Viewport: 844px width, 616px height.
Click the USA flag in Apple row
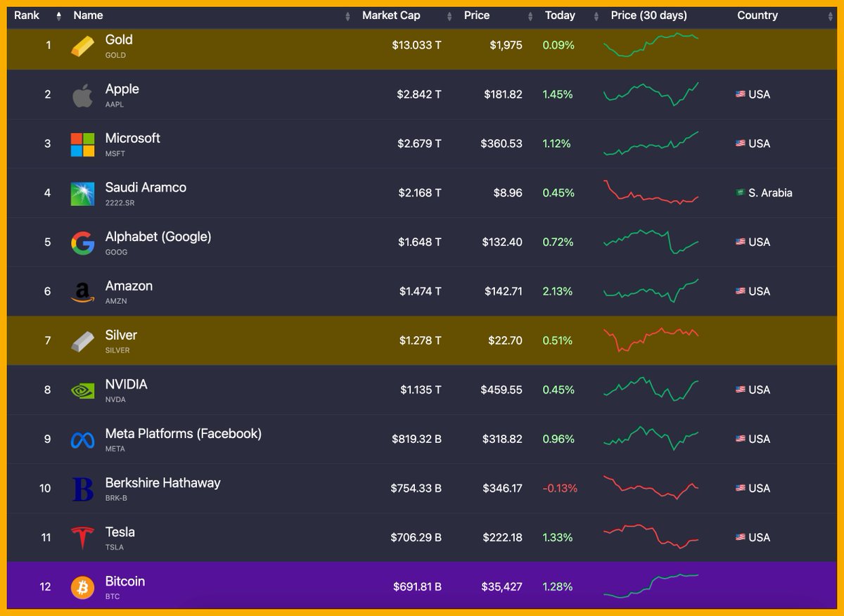pos(741,94)
